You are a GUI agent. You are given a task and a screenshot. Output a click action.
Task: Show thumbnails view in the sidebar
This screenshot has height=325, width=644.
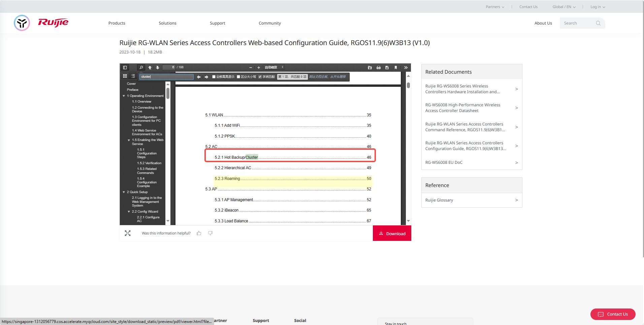click(125, 76)
